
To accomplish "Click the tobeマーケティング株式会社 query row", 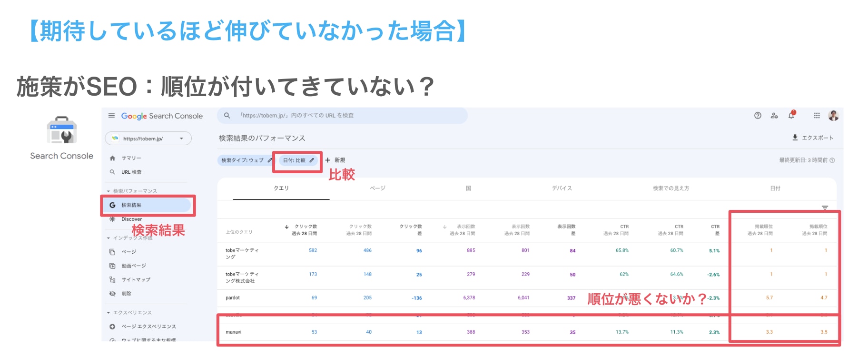I will (527, 278).
